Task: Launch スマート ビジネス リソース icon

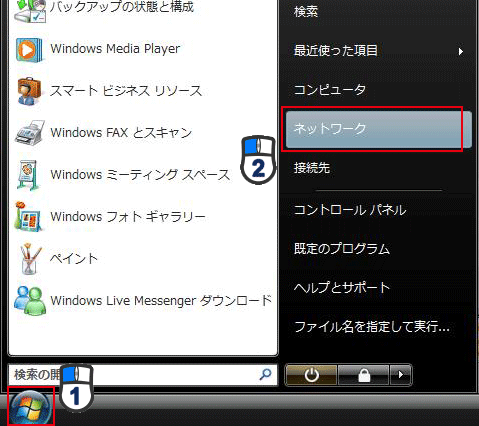Action: [29, 91]
